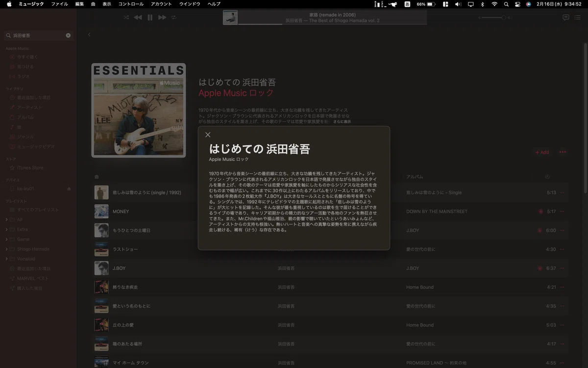This screenshot has height=368, width=588.
Task: Skip back to the previous track
Action: (x=138, y=17)
